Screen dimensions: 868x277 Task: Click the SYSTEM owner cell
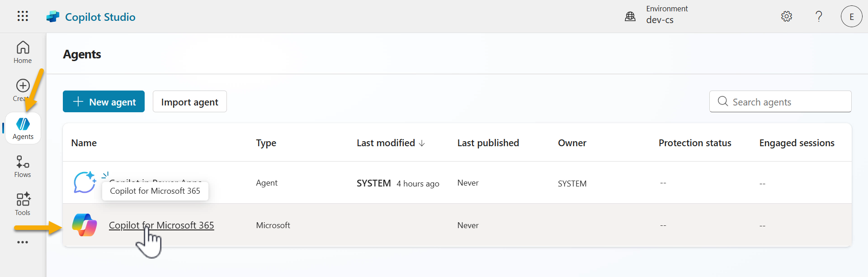tap(572, 183)
